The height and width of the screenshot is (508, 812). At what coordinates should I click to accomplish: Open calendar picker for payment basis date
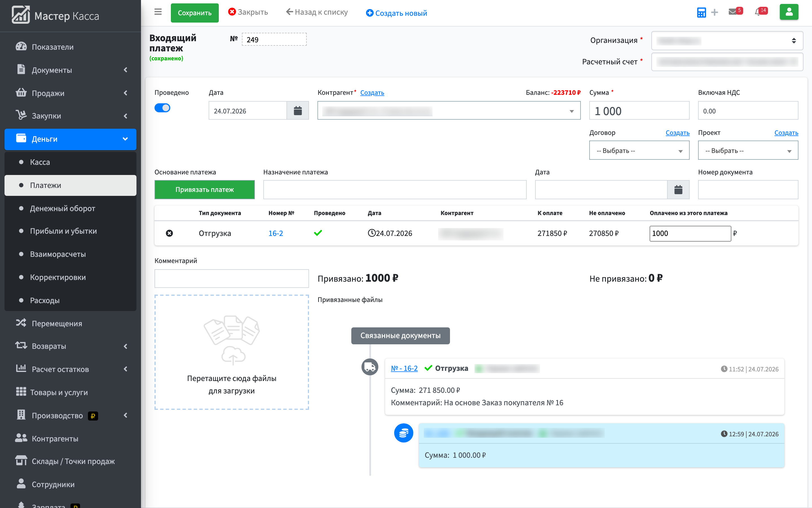click(x=678, y=189)
